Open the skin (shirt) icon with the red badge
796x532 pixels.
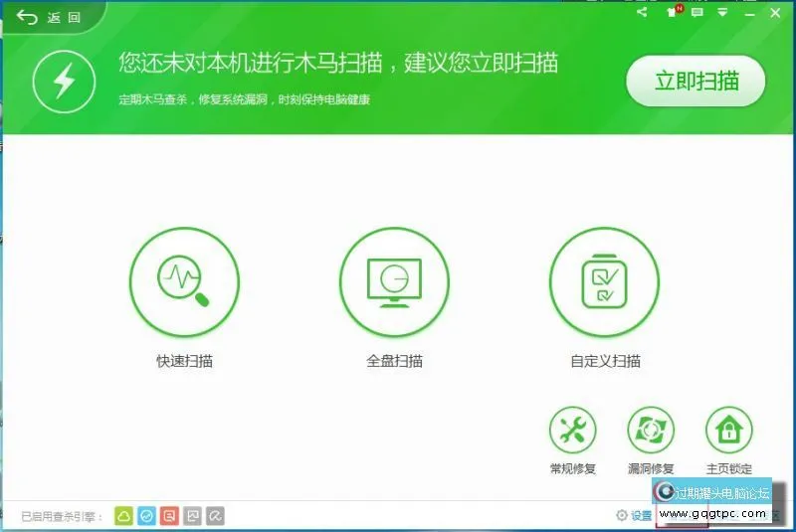[673, 12]
